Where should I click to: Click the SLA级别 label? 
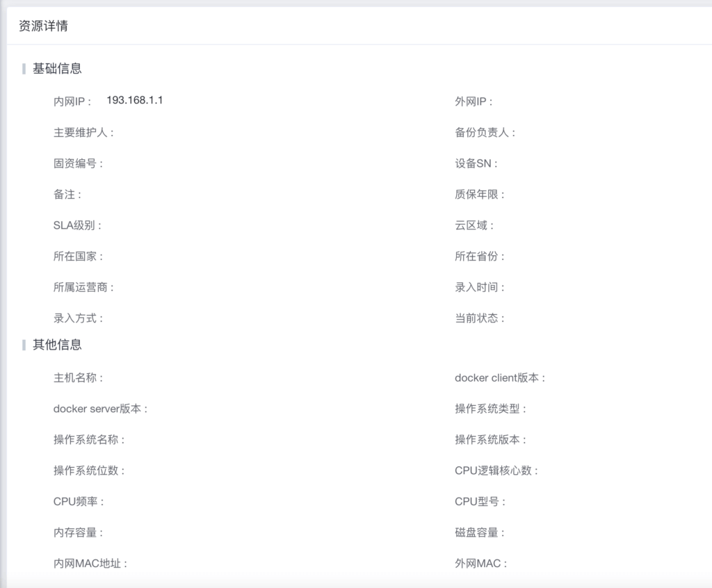[78, 225]
